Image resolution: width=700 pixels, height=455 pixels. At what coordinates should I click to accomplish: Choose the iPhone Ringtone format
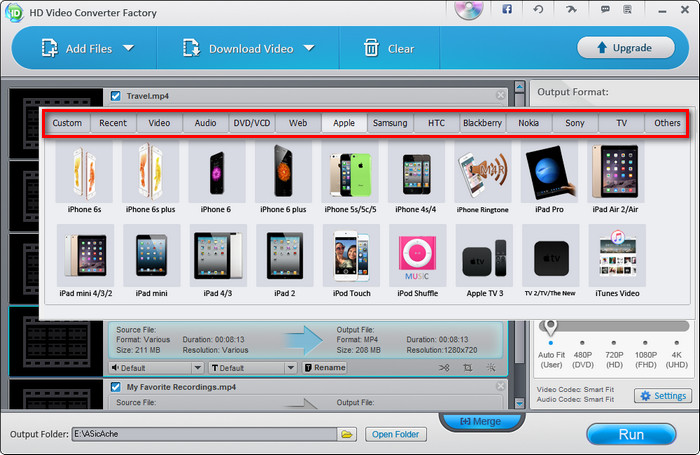[x=483, y=178]
